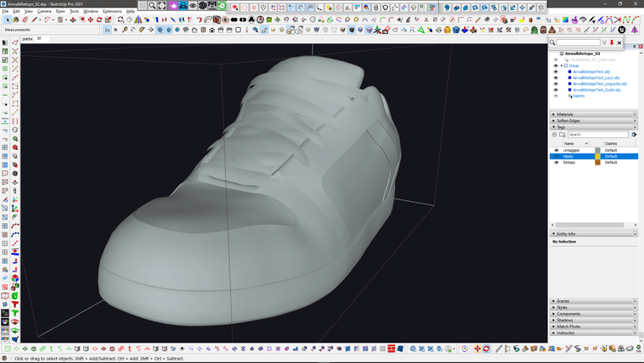The image size is (644, 363).
Task: Click the Eraser tool icon
Action: click(x=25, y=20)
